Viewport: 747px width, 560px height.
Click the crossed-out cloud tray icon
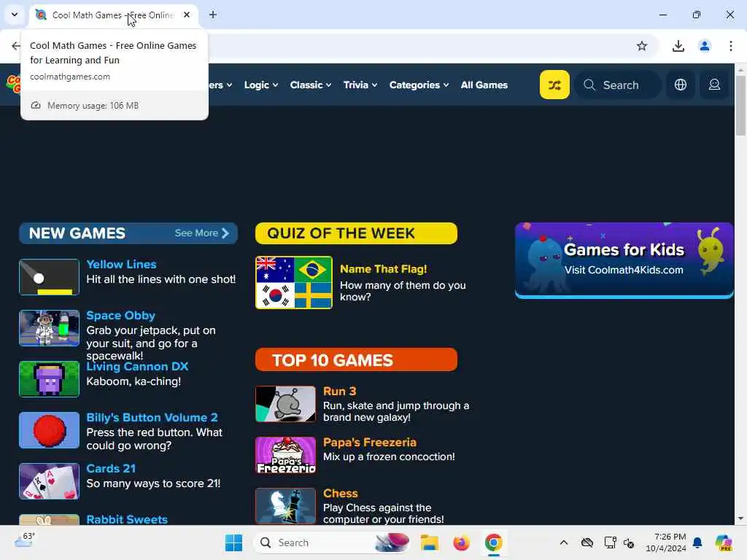pyautogui.click(x=587, y=542)
